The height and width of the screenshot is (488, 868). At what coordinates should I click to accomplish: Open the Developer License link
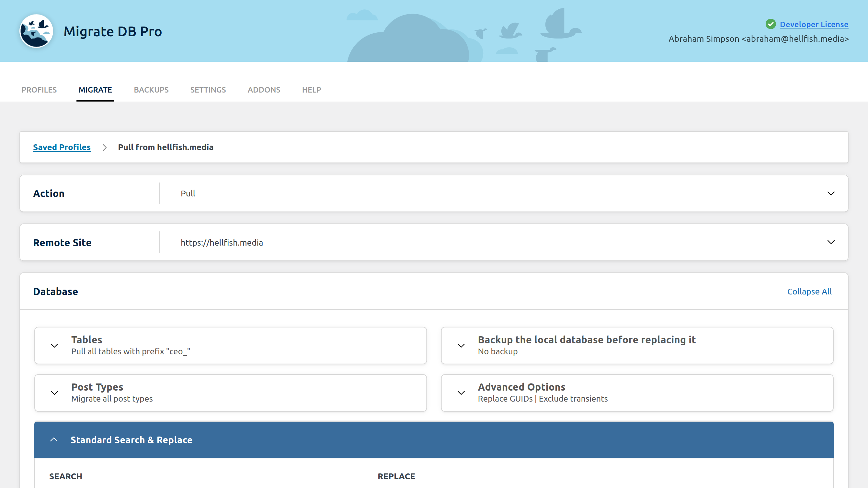click(x=814, y=24)
